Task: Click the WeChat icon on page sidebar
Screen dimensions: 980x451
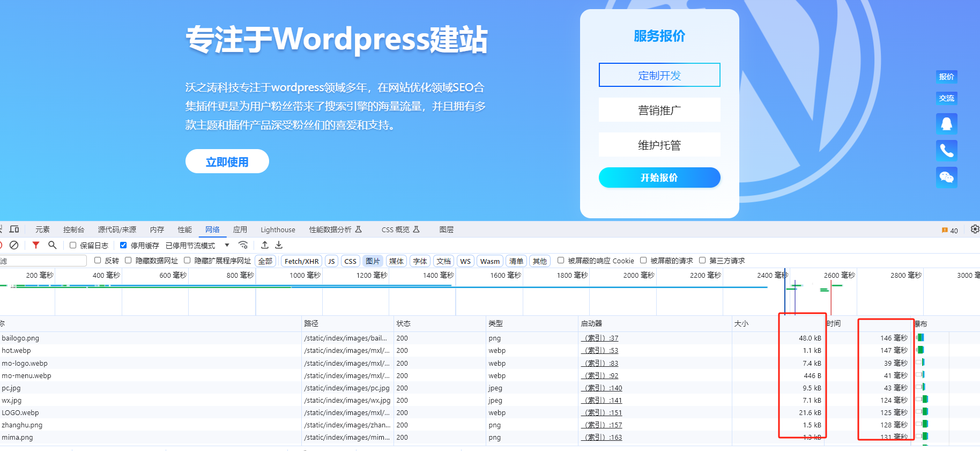Action: pos(947,178)
